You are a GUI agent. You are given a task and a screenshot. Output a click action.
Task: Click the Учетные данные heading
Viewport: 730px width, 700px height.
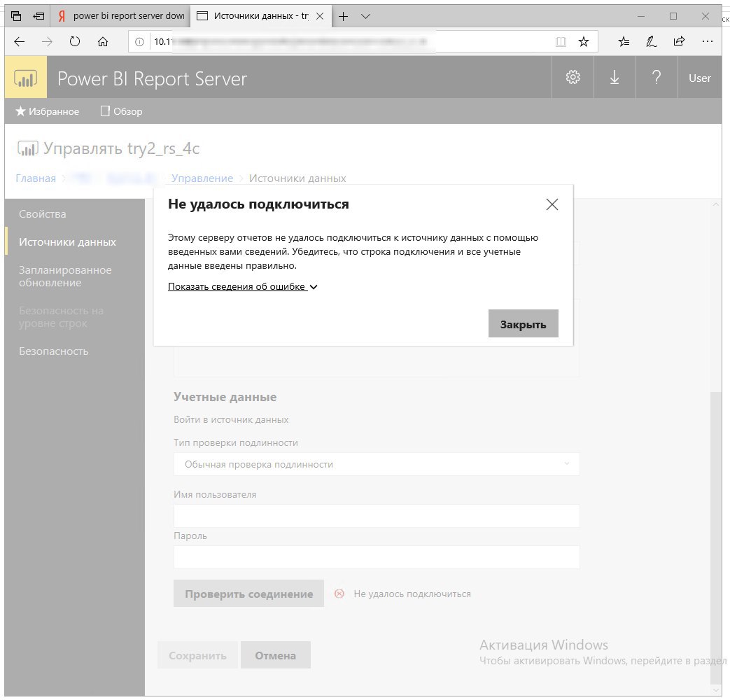225,397
